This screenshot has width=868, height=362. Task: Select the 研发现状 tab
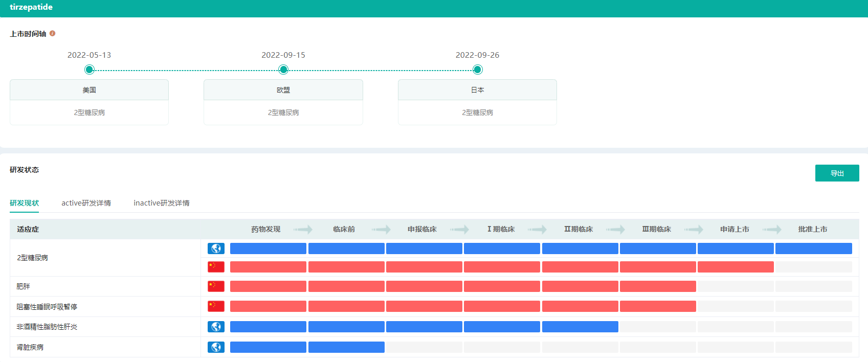pyautogui.click(x=24, y=203)
